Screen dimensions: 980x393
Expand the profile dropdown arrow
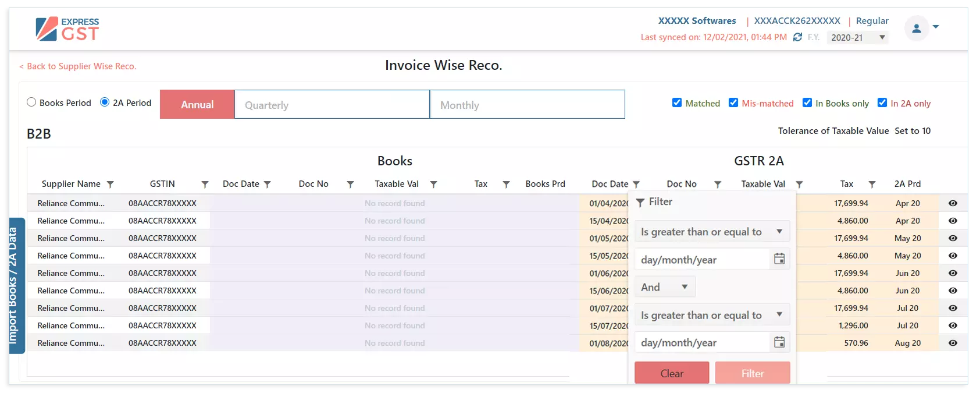tap(936, 27)
